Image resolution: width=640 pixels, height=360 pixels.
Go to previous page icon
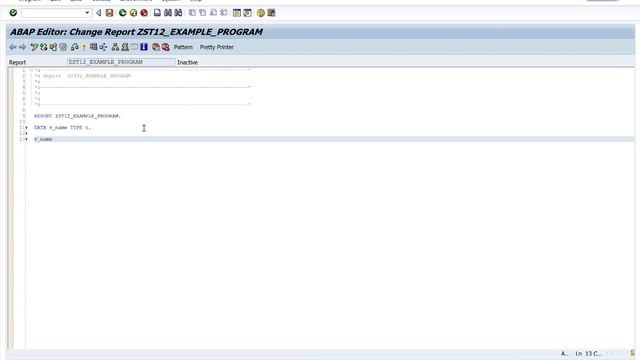click(202, 13)
